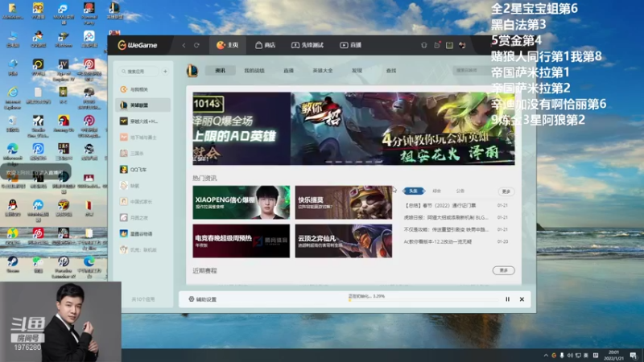Click the plus button beside app search
This screenshot has width=644, height=362.
pyautogui.click(x=166, y=72)
